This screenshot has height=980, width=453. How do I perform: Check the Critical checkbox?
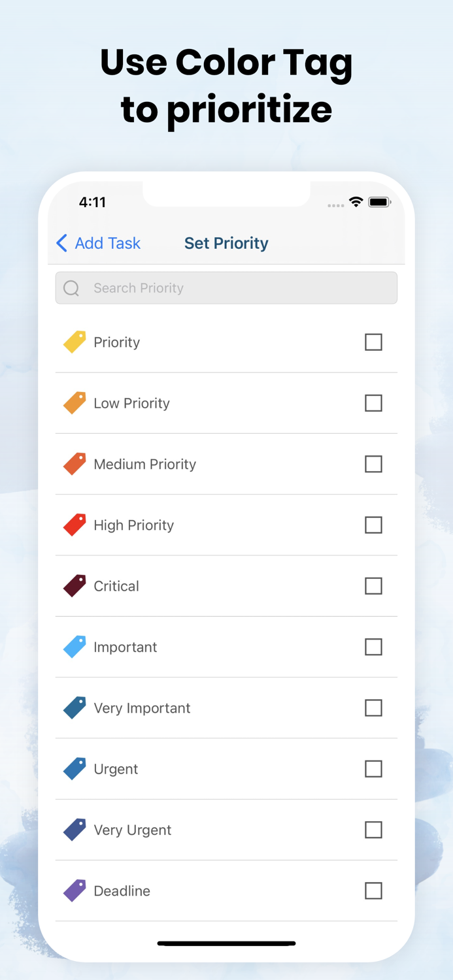click(373, 586)
